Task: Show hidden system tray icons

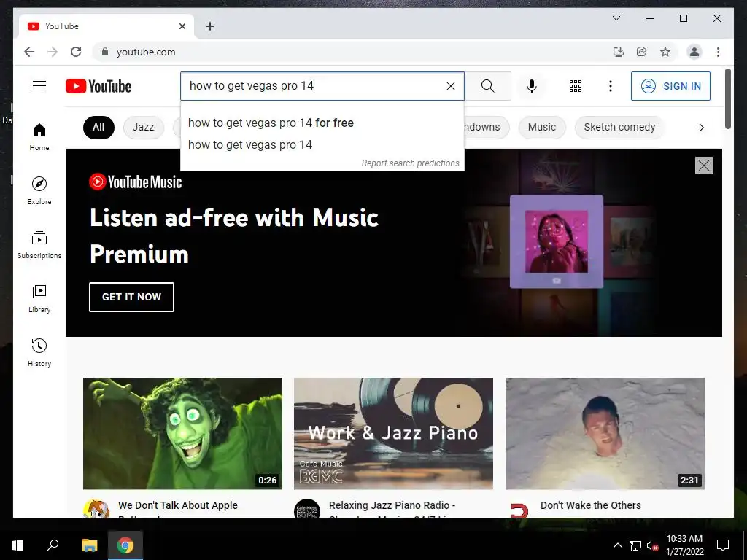Action: (617, 545)
